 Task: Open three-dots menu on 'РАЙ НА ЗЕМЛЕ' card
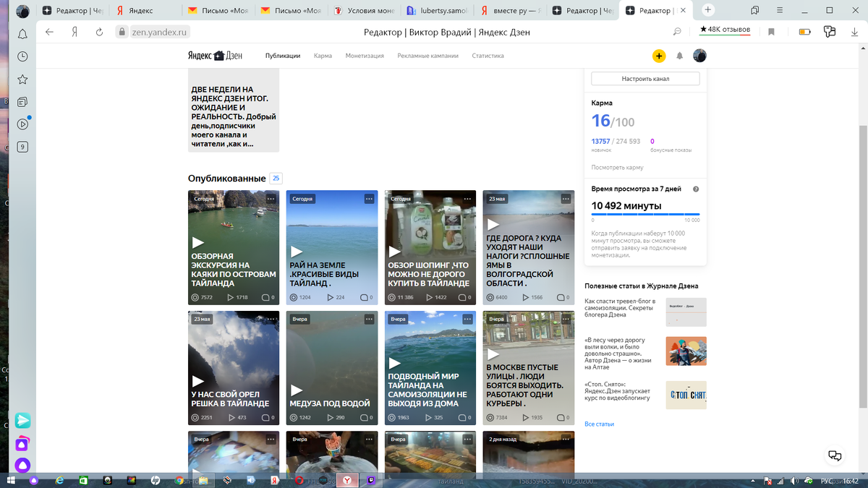point(369,198)
